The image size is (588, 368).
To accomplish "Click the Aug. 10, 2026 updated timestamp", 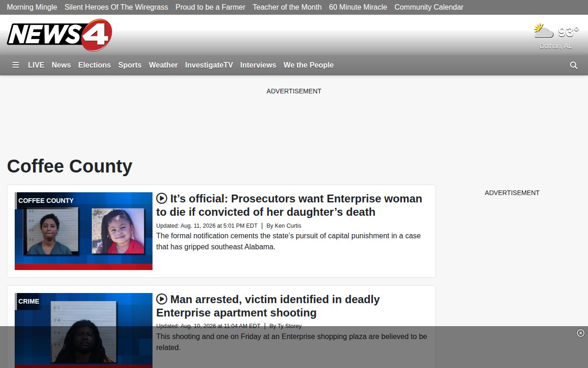I will pyautogui.click(x=208, y=326).
